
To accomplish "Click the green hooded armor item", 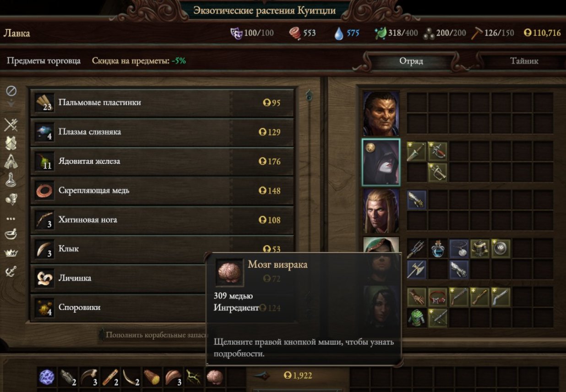I will click(416, 317).
